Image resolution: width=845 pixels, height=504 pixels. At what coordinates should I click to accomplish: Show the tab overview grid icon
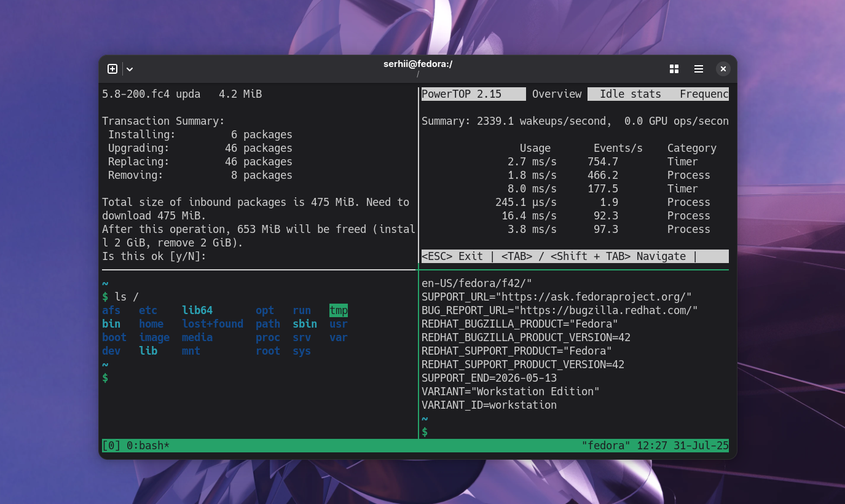[674, 69]
